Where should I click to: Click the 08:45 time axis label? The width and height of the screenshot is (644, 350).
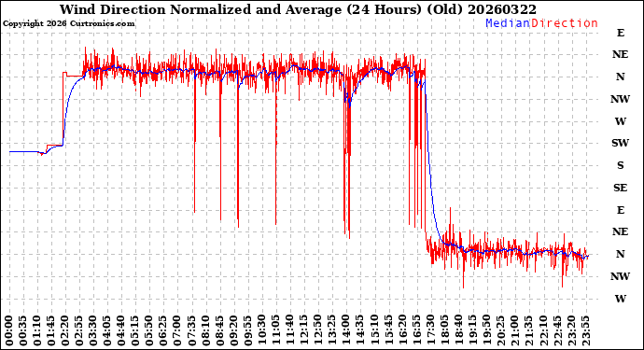tap(219, 331)
